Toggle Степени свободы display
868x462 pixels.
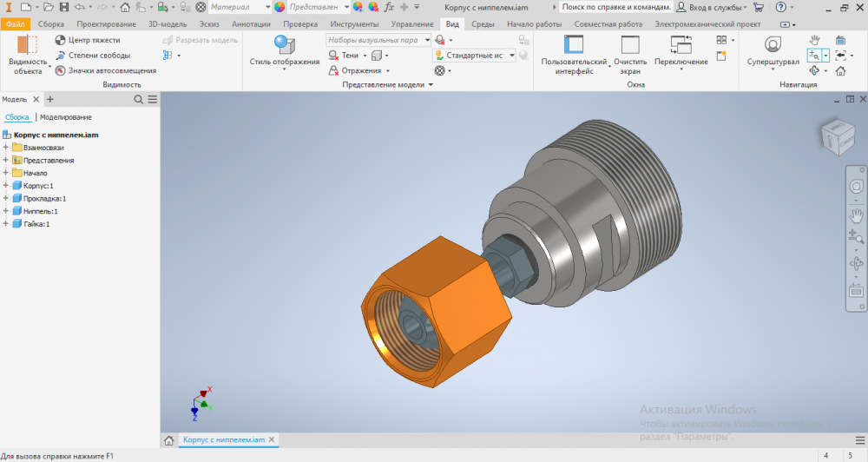(x=60, y=56)
